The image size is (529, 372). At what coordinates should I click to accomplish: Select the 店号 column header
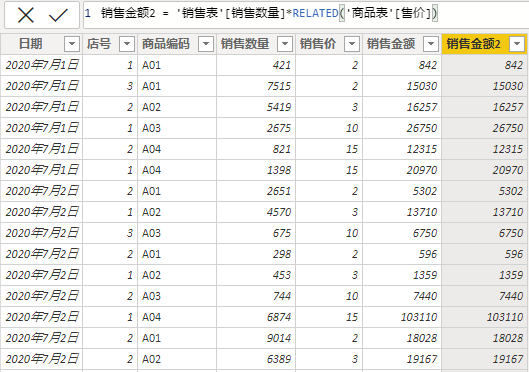[110, 44]
